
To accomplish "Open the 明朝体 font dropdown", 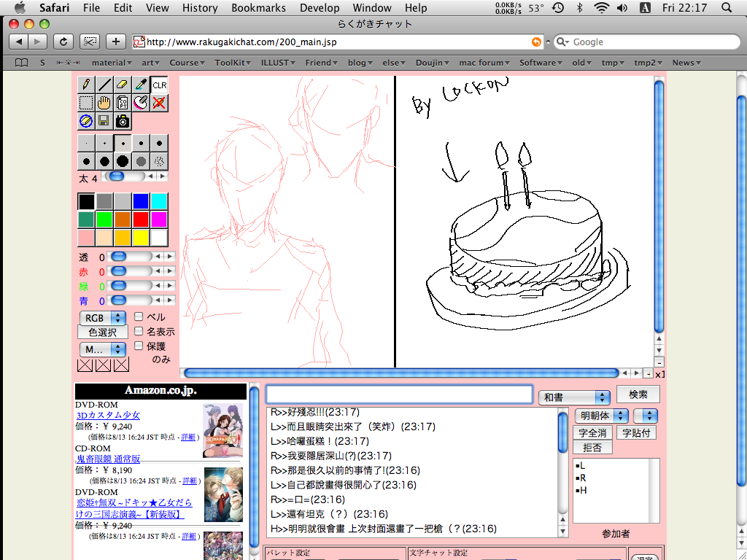I will click(602, 416).
